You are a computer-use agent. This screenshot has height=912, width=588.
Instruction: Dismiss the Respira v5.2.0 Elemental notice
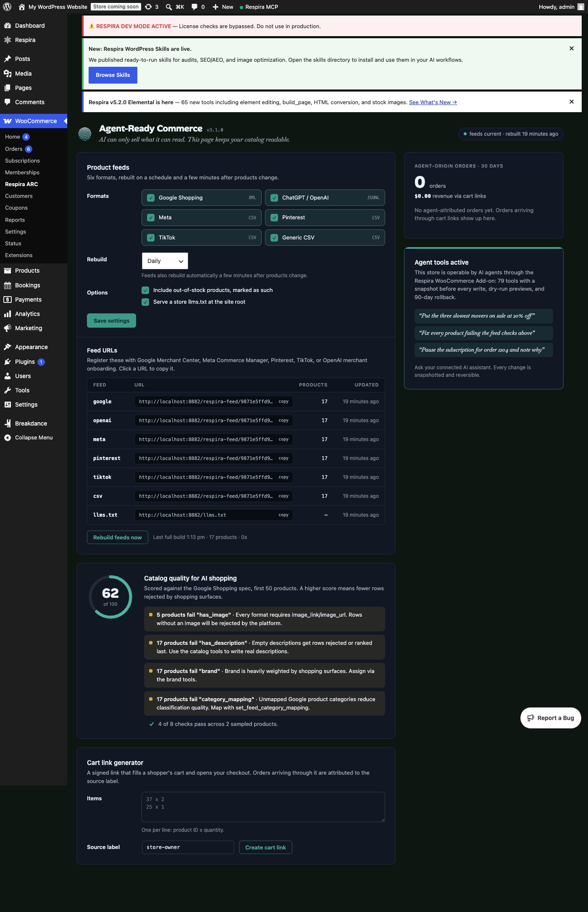point(571,102)
